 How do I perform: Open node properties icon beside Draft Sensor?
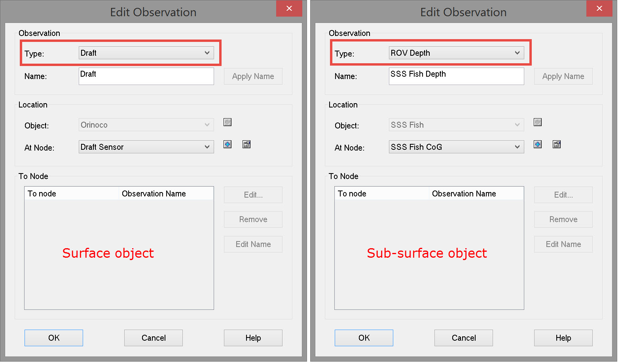[x=246, y=144]
